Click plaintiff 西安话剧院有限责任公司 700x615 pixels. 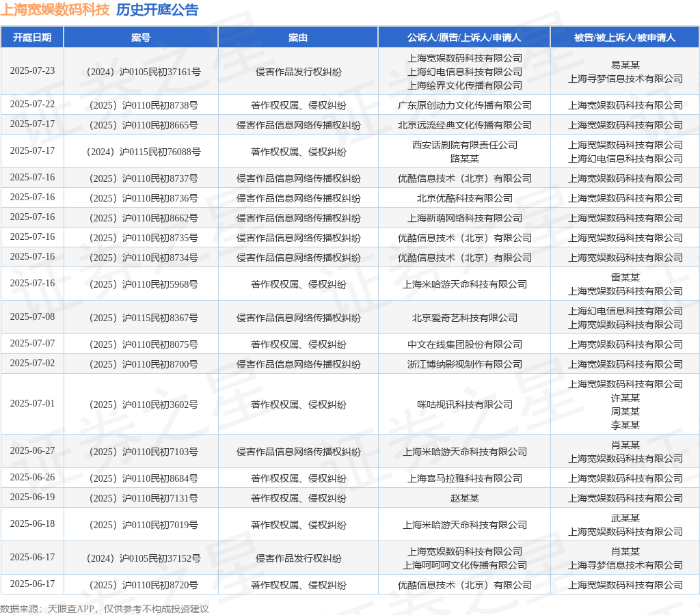coord(465,145)
